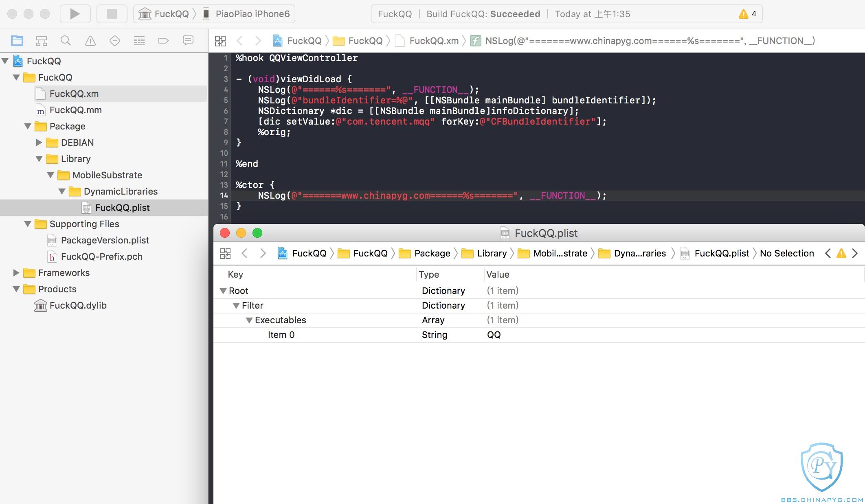Select FuckQQ.plist in DynamicLibraries
Screen dimensions: 865x504
122,208
